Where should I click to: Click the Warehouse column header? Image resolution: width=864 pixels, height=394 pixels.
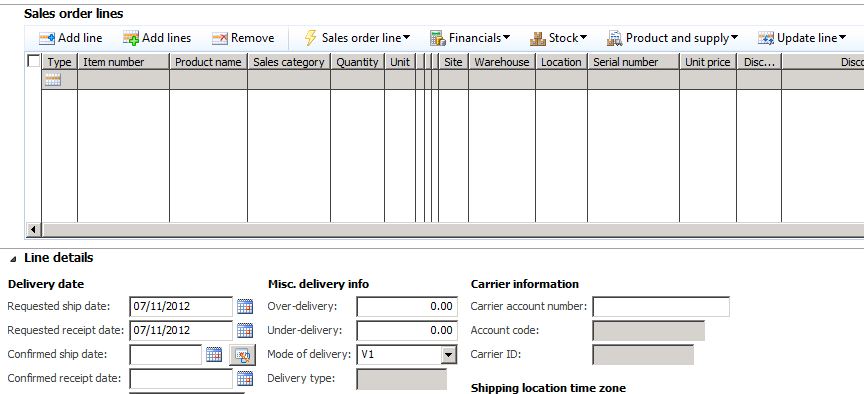[x=502, y=62]
